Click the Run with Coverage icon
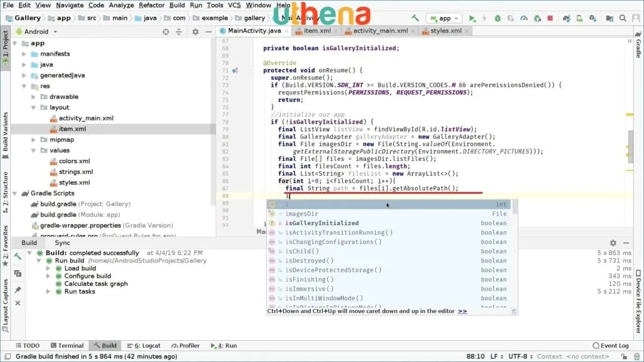 click(511, 18)
